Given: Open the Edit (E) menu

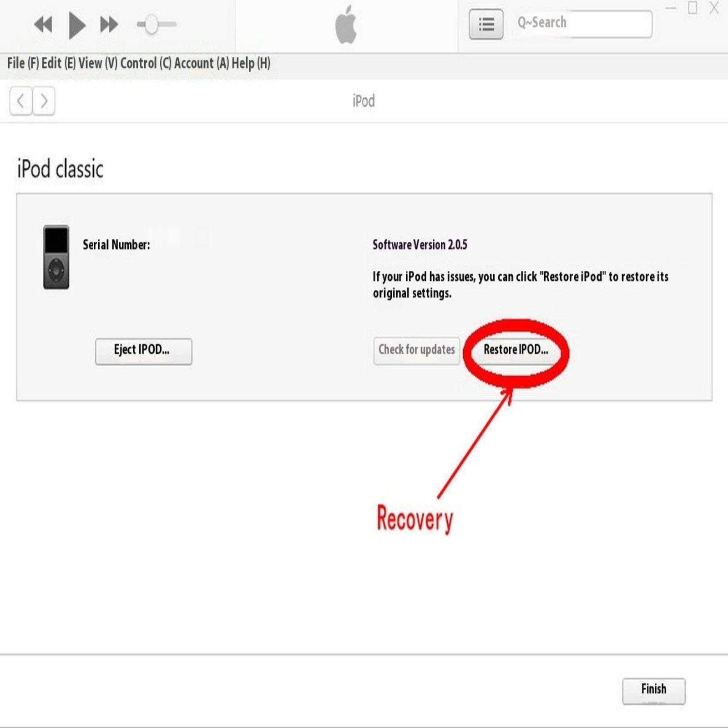Looking at the screenshot, I should [x=58, y=63].
